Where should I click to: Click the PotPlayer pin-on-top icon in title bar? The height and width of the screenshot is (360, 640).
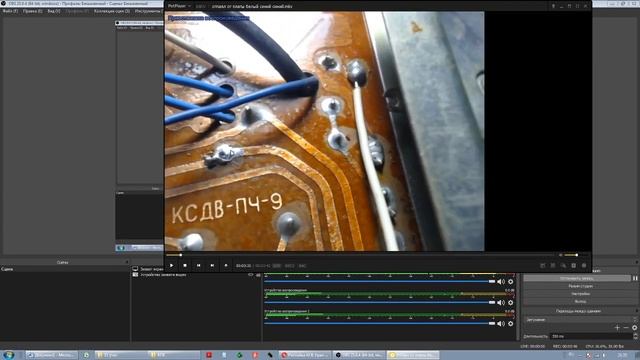tap(553, 6)
